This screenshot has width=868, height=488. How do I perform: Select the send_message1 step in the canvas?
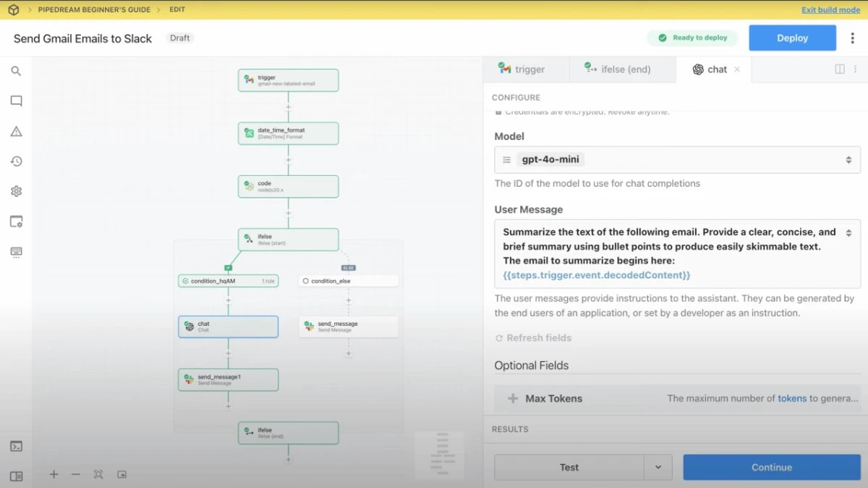[x=228, y=379]
